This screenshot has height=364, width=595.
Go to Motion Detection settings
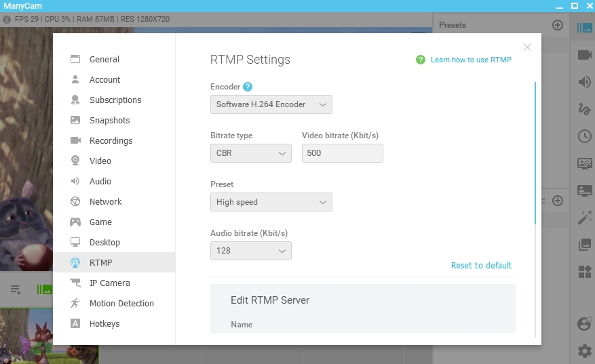click(121, 304)
